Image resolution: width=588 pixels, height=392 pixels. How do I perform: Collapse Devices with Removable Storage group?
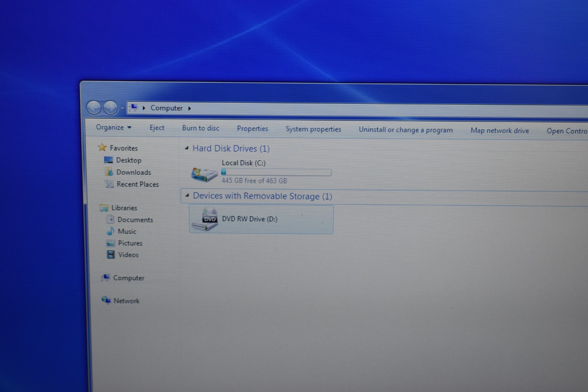(x=187, y=195)
